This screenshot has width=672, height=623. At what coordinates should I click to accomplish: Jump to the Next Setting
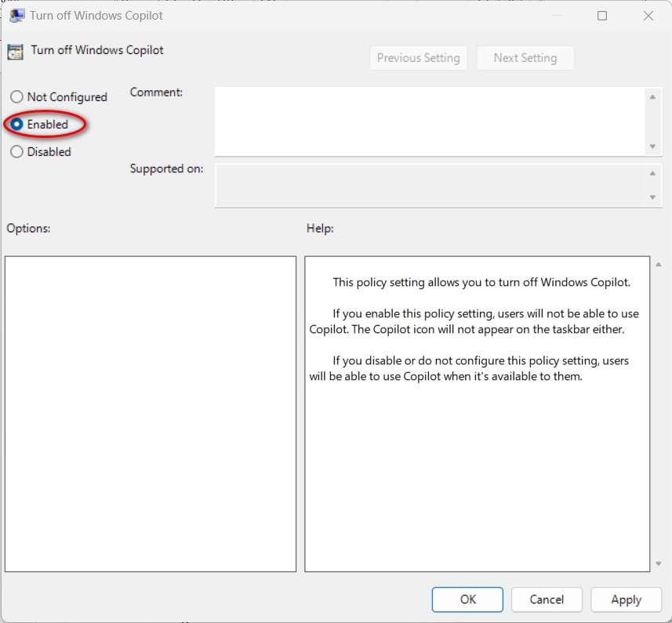click(525, 58)
